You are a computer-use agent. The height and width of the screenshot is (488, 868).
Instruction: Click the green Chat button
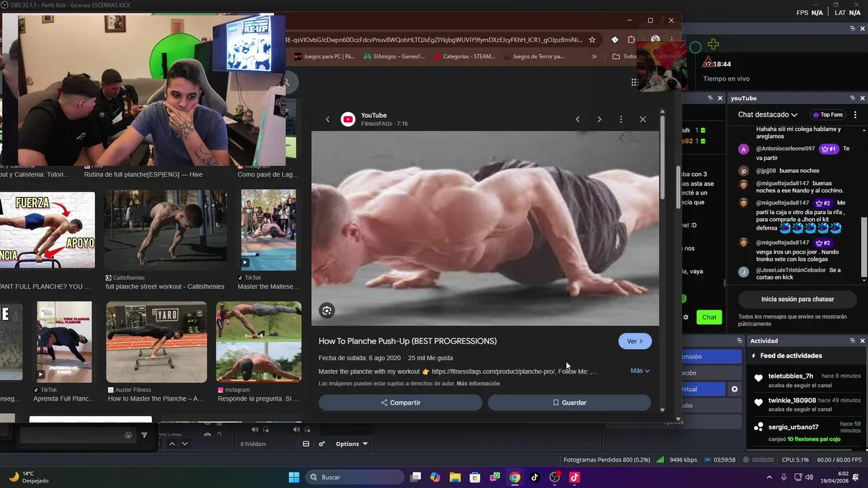pos(709,317)
